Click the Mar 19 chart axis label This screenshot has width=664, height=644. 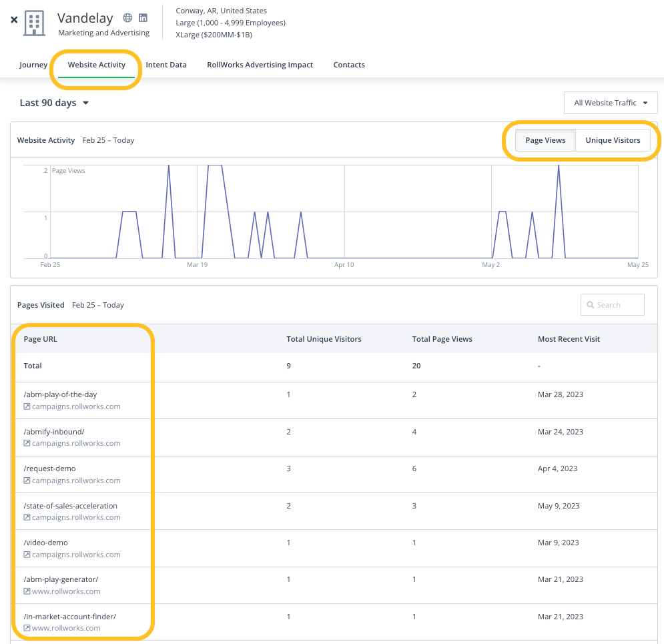click(198, 265)
